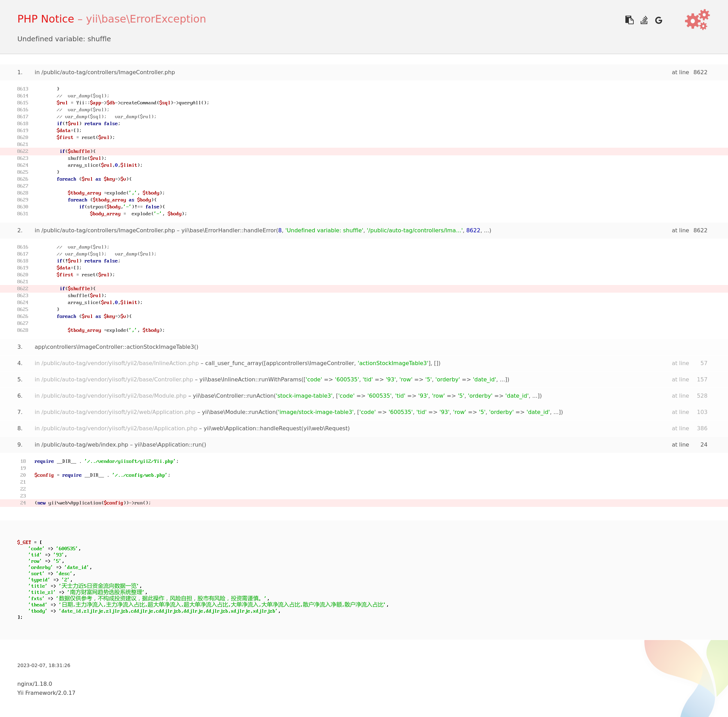728x717 pixels.
Task: Click the copy stack trace icon
Action: (x=629, y=20)
